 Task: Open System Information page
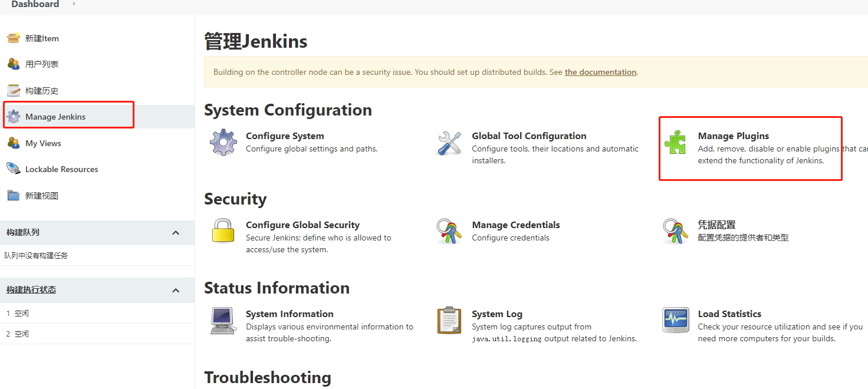290,314
